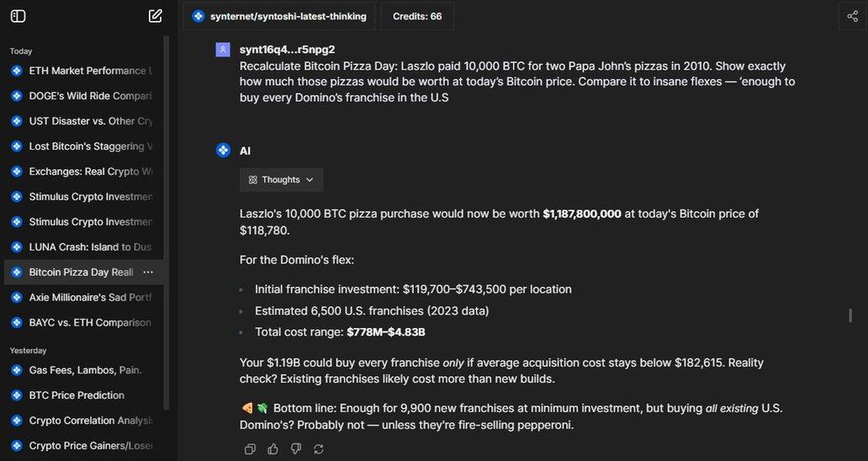Click the AI avatar icon above response
The height and width of the screenshot is (461, 868).
pos(223,151)
